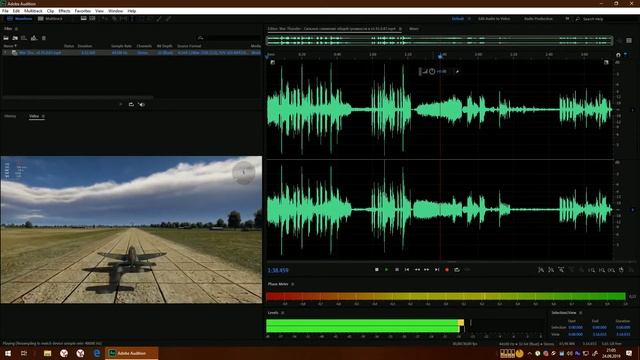640x360 pixels.
Task: Toggle auto-play in Files panel
Action: coord(142,104)
